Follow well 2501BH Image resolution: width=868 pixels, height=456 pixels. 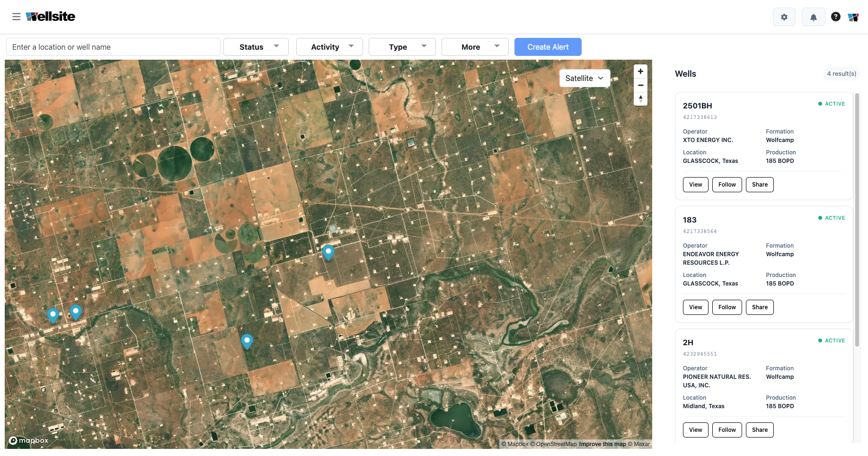[x=727, y=185]
